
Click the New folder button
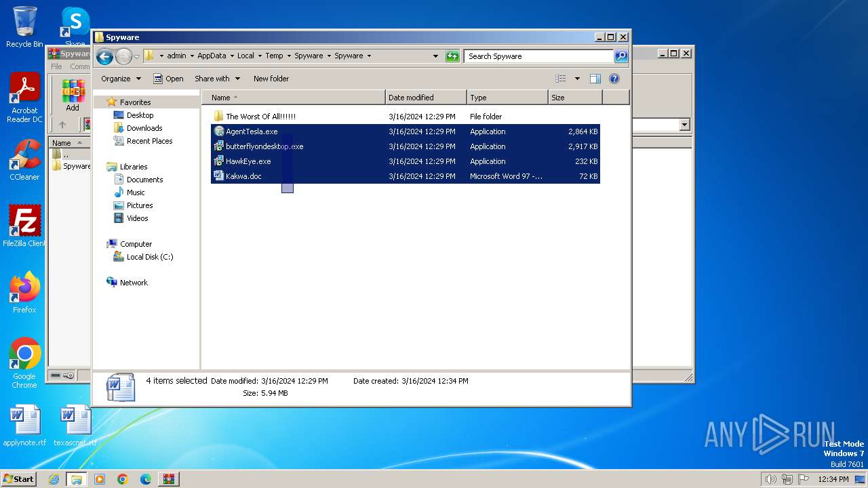click(x=271, y=79)
